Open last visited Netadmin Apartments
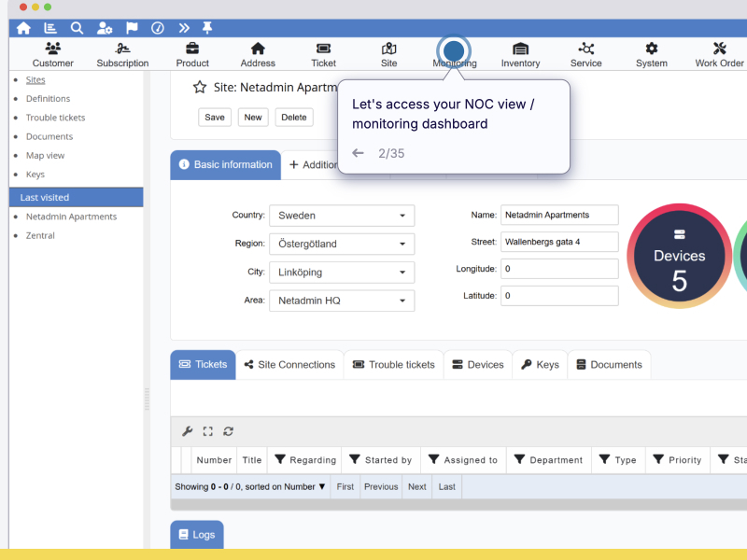 71,217
